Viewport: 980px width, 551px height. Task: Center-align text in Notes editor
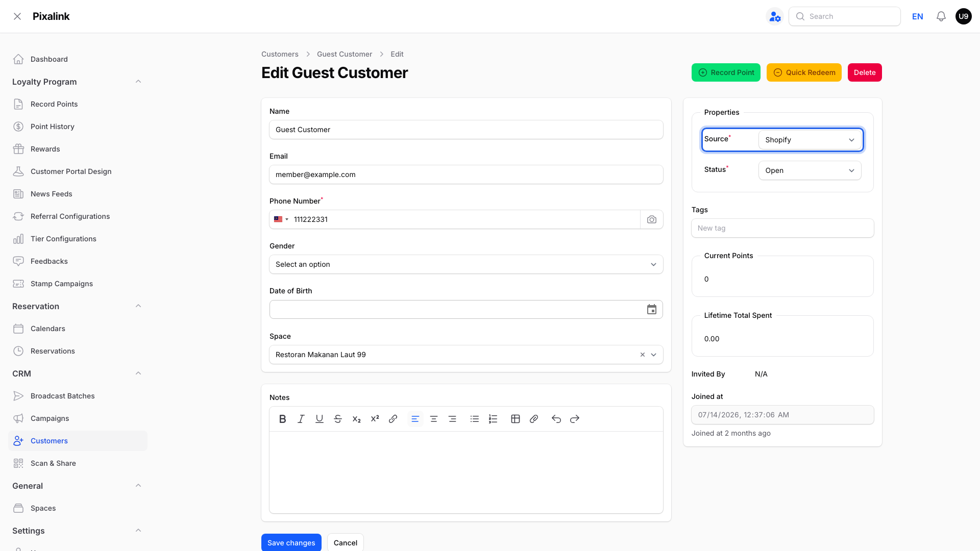434,419
